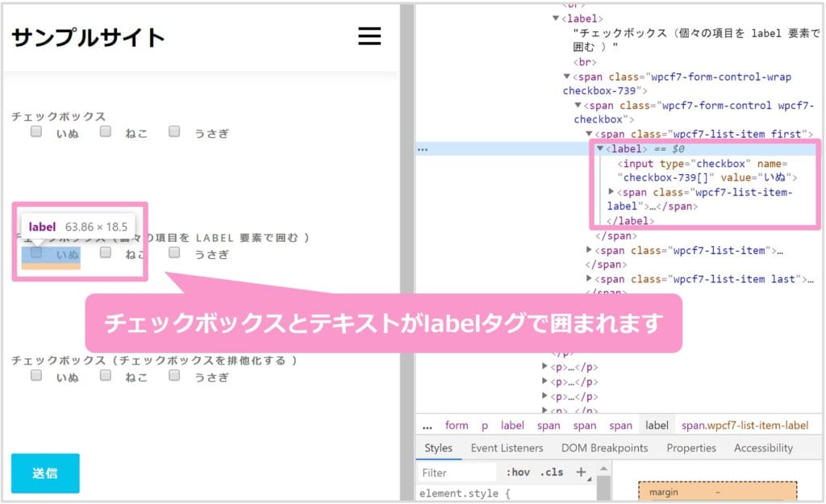Click the ellipsis beside the selected label row
Screen dimensions: 826x504
[x=423, y=149]
